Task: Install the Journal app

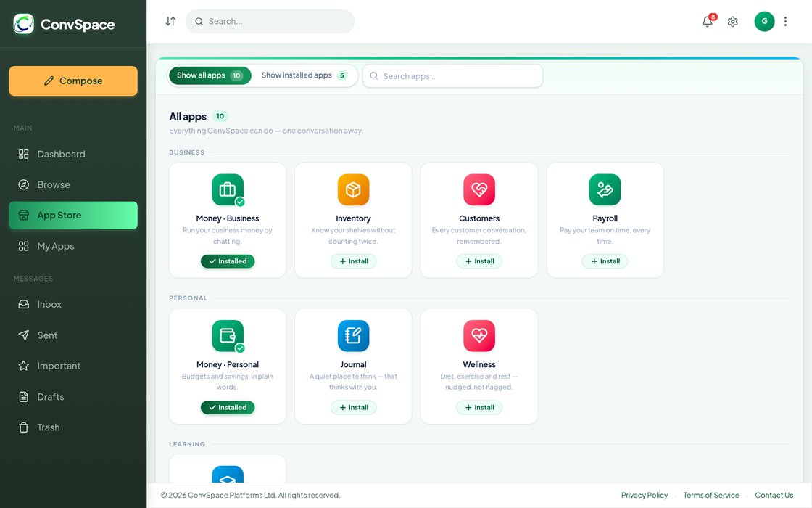Action: (353, 407)
